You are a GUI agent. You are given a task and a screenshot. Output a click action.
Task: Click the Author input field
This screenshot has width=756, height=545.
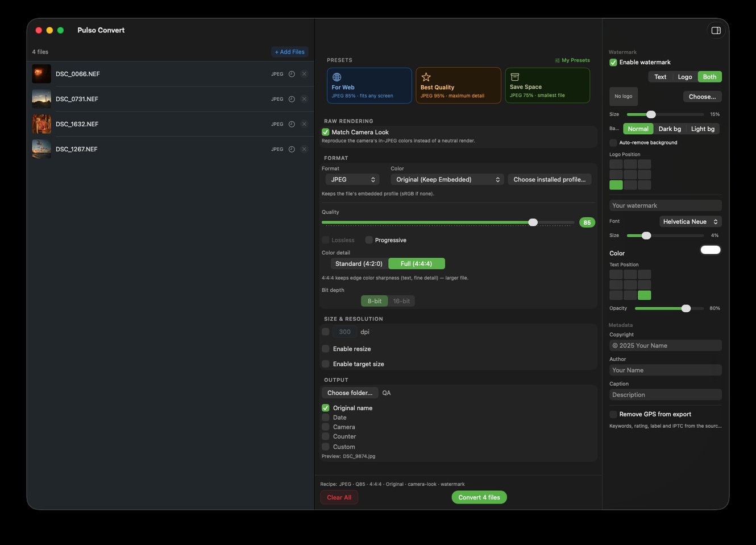pos(666,370)
